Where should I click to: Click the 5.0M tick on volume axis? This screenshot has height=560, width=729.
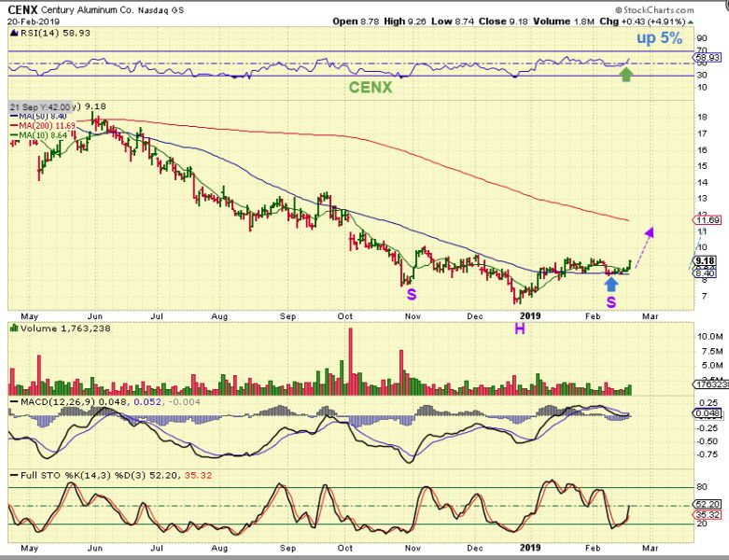(712, 366)
